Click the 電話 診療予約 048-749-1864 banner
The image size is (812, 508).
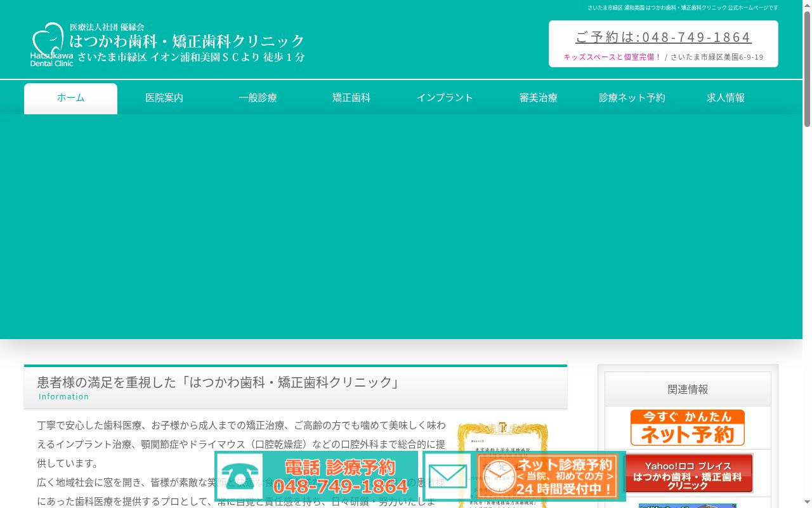316,477
